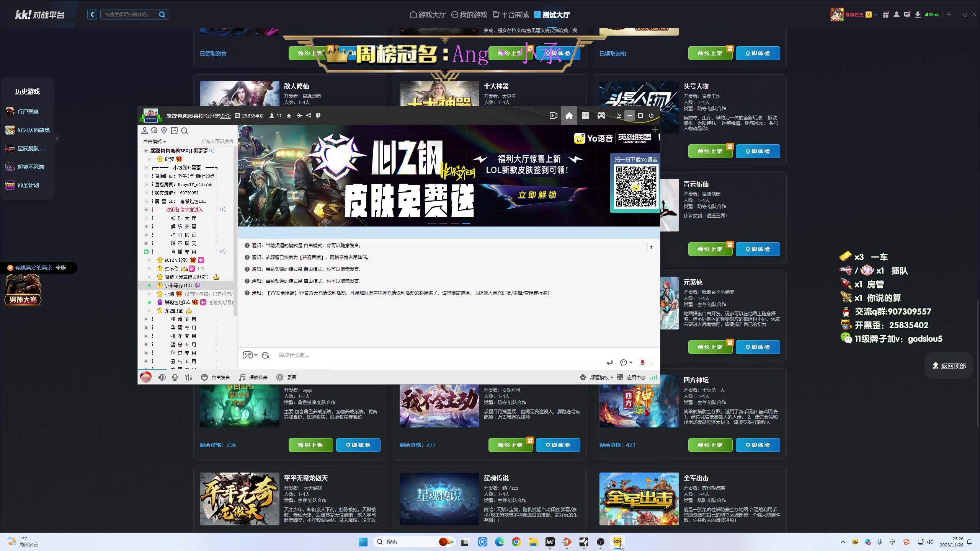This screenshot has width=980, height=551.
Task: Click the KK gift box icon in top bar
Action: 886,15
